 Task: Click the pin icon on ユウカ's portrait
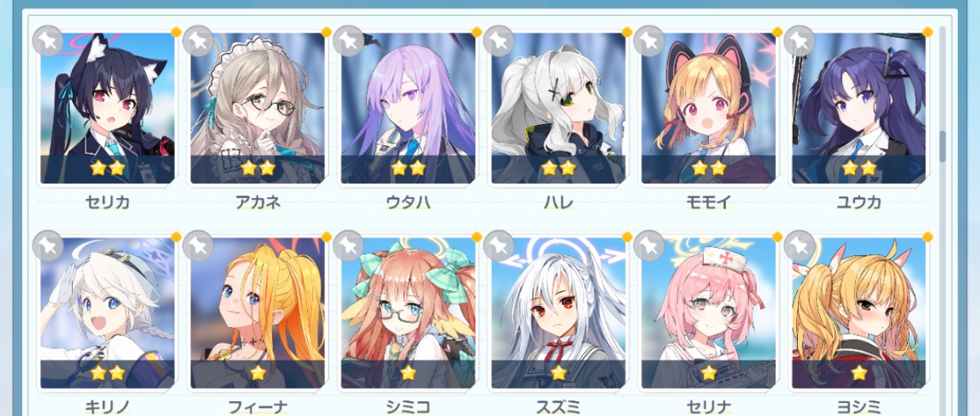[x=799, y=41]
